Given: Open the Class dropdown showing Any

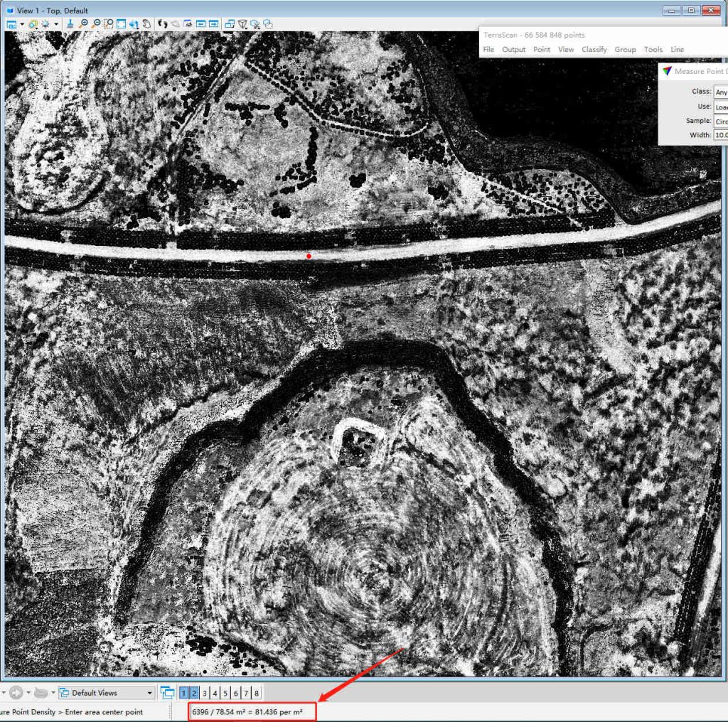Looking at the screenshot, I should click(x=721, y=91).
